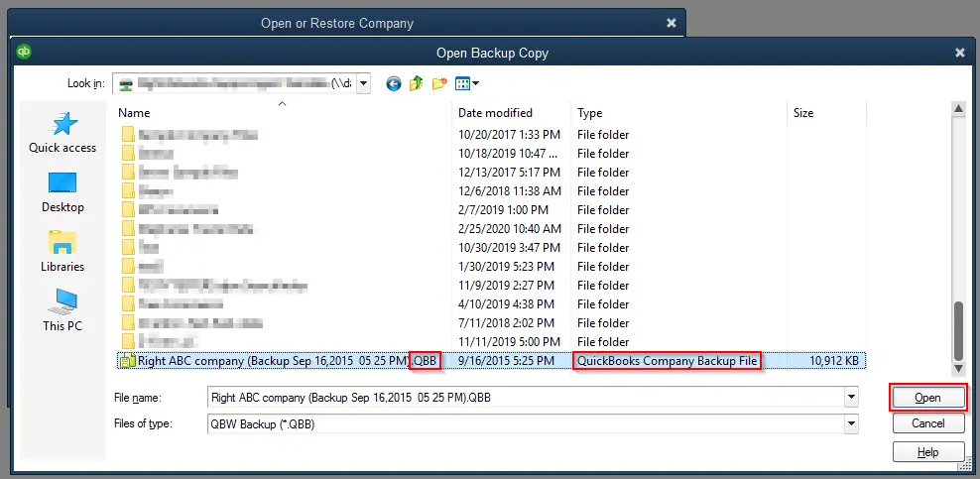The image size is (980, 479).
Task: Open Libraries location in sidebar
Action: pos(62,251)
